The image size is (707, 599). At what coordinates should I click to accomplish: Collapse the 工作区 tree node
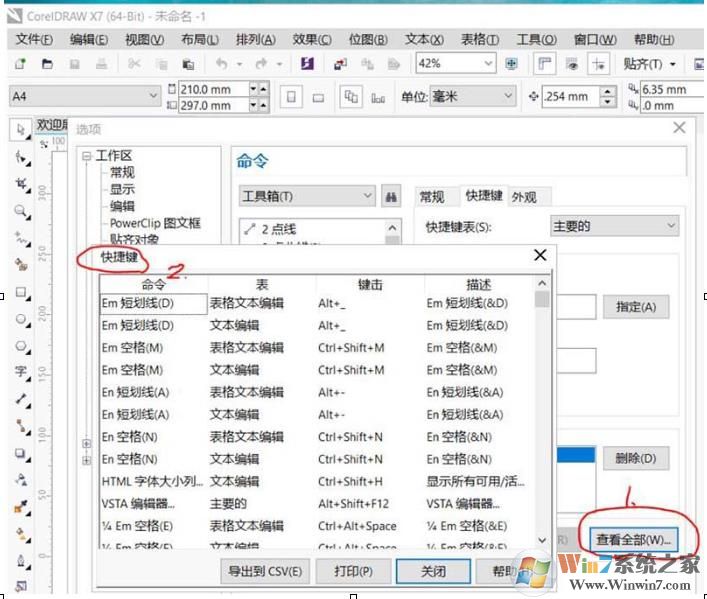click(x=87, y=156)
